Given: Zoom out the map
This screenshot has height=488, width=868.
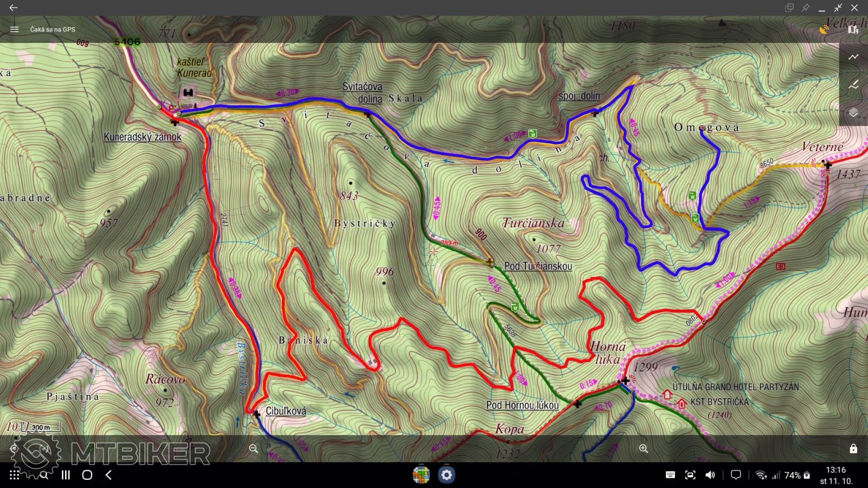Looking at the screenshot, I should coord(253,448).
